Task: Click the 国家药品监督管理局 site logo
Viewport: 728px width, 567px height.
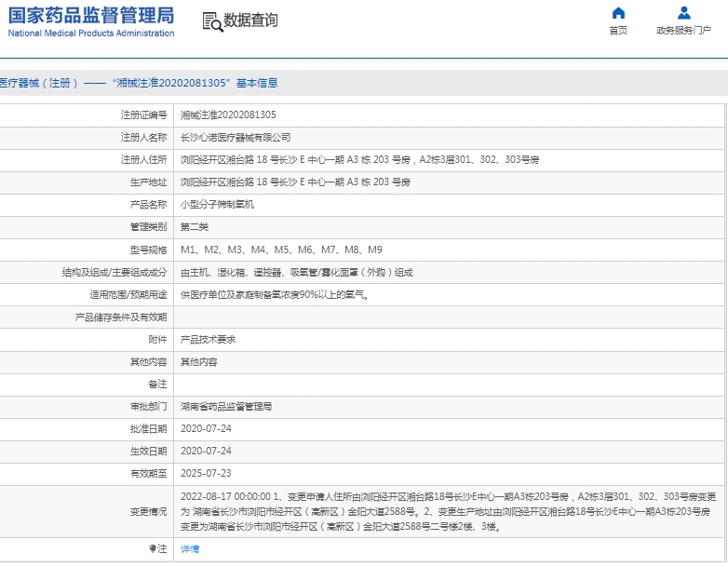Action: 91,20
